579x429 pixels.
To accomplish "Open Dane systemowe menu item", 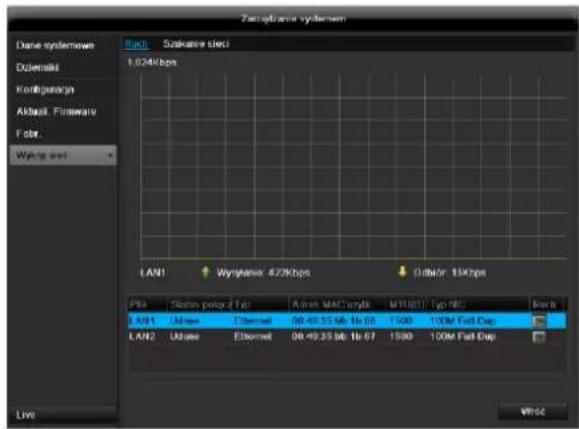I will pyautogui.click(x=55, y=45).
